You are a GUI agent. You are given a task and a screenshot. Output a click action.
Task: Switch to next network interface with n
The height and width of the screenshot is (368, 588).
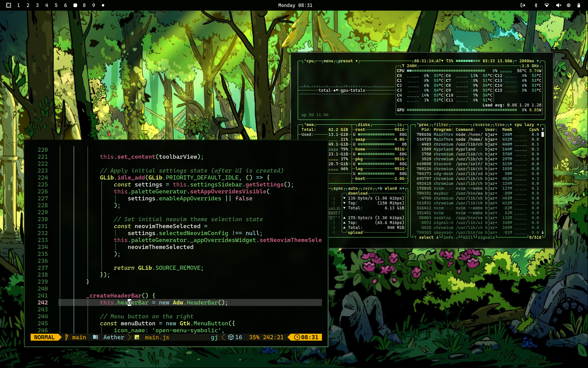(x=402, y=188)
